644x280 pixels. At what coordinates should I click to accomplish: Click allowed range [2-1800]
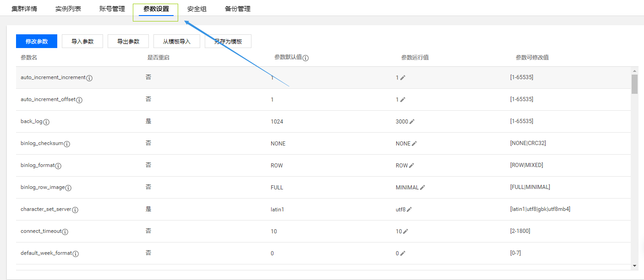(x=520, y=231)
